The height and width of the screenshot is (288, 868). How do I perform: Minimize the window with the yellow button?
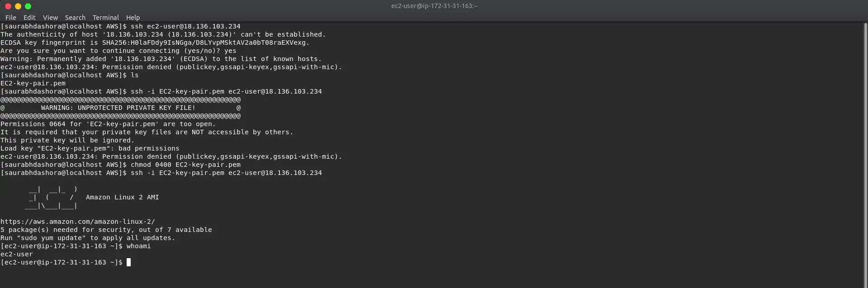pyautogui.click(x=18, y=6)
